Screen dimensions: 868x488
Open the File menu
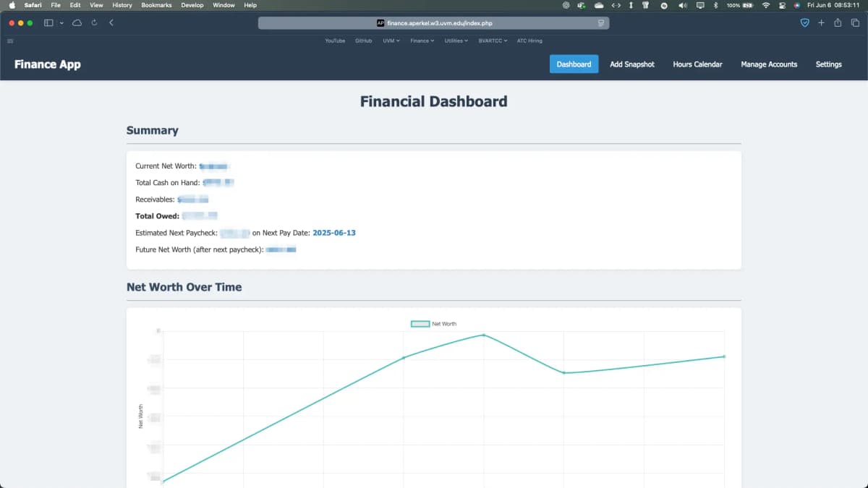point(56,5)
